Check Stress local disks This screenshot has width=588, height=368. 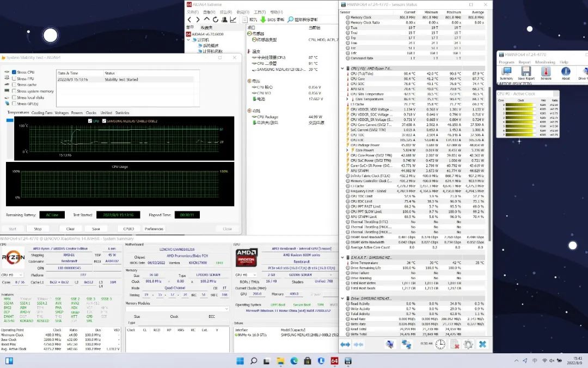(14, 97)
